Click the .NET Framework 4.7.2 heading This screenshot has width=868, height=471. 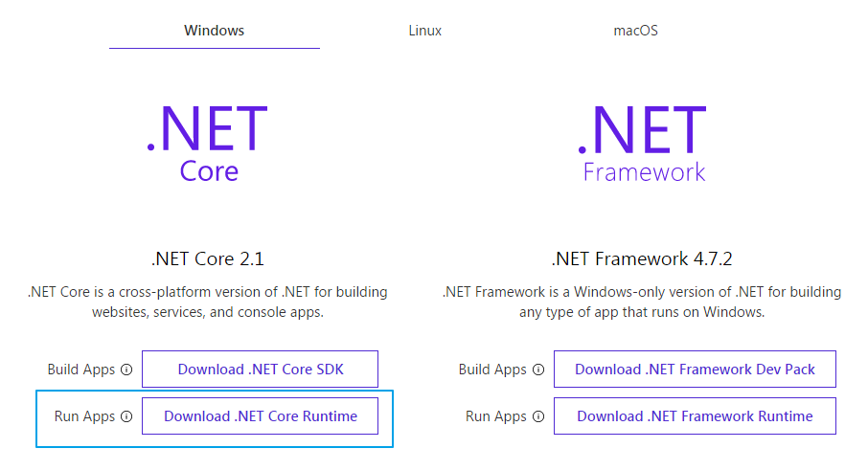tap(643, 258)
